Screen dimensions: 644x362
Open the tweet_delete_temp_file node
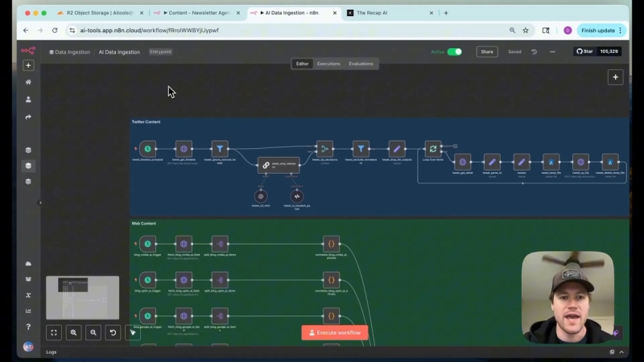tap(610, 162)
